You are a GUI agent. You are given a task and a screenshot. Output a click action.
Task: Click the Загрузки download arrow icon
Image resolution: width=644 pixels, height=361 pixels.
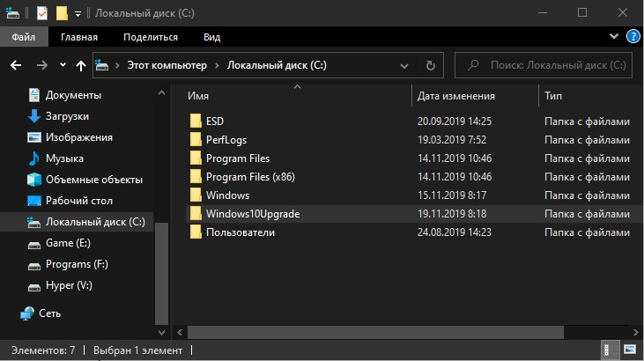tap(33, 116)
